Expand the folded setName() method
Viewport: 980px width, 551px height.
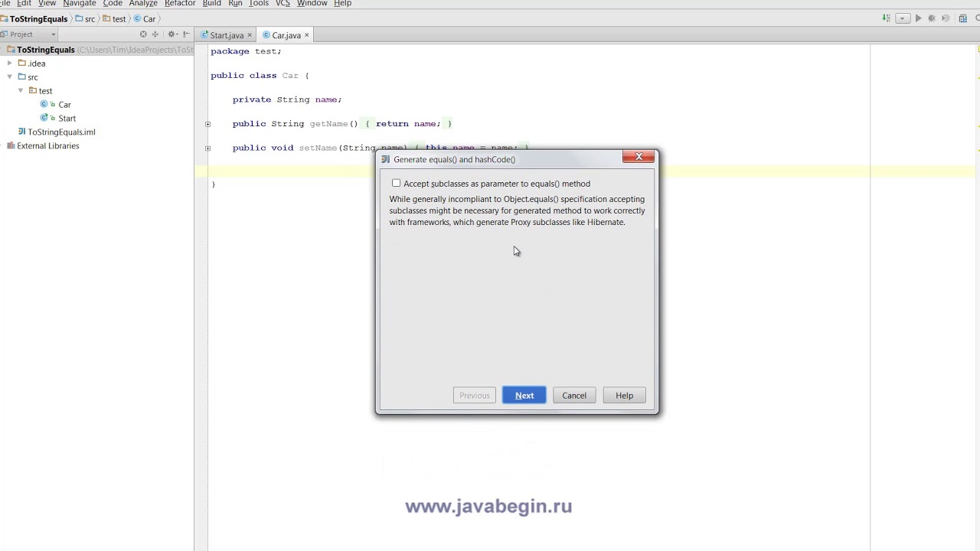[x=207, y=148]
